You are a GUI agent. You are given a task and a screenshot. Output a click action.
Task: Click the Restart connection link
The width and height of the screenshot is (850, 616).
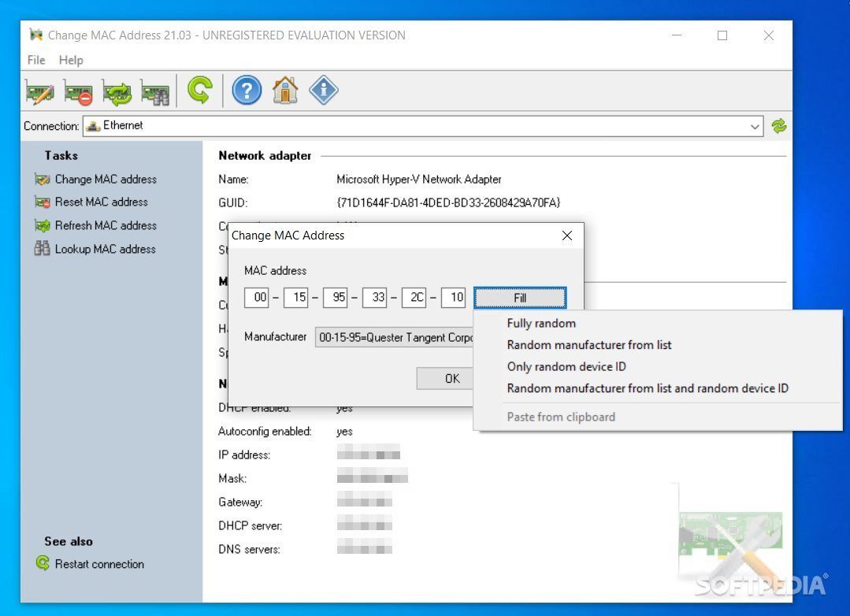100,564
